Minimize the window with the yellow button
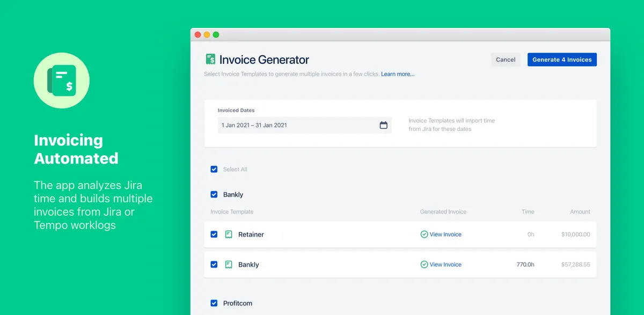Viewport: 644px width, 315px height. (x=207, y=35)
